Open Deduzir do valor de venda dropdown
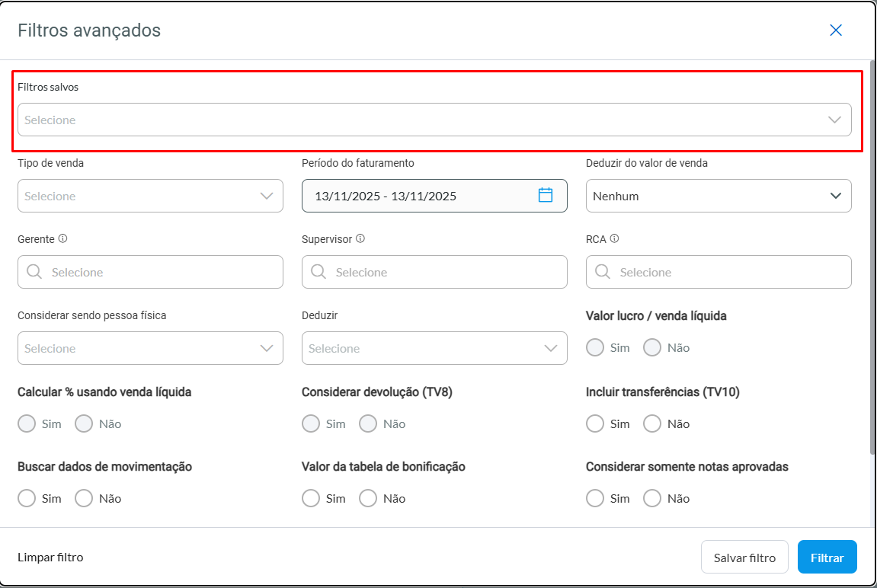 tap(718, 196)
